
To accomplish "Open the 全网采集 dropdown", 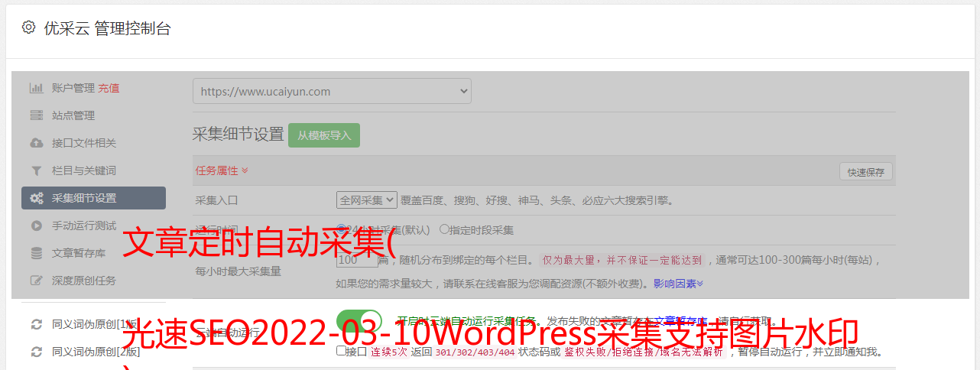I will [x=367, y=200].
